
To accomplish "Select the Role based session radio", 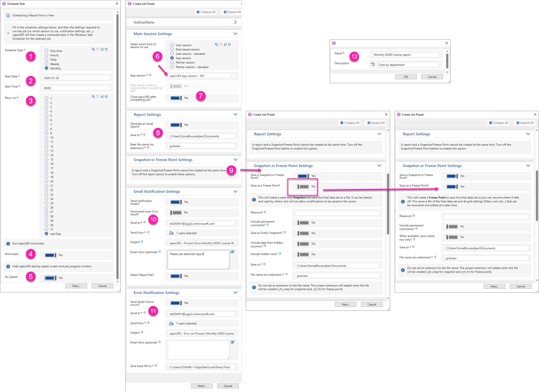I will pyautogui.click(x=172, y=49).
